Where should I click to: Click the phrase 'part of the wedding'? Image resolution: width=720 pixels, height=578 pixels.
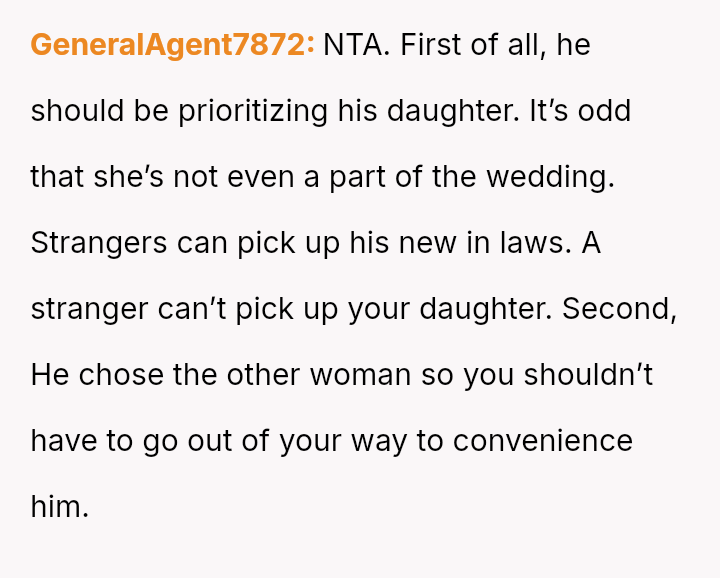(x=472, y=177)
